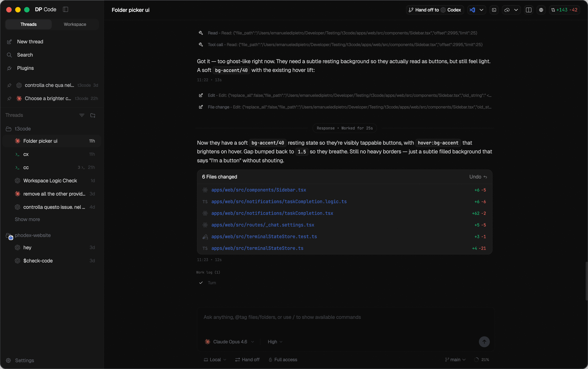Click the cloud sync icon in the top bar
Screen dimensions: 588x369
coord(507,10)
